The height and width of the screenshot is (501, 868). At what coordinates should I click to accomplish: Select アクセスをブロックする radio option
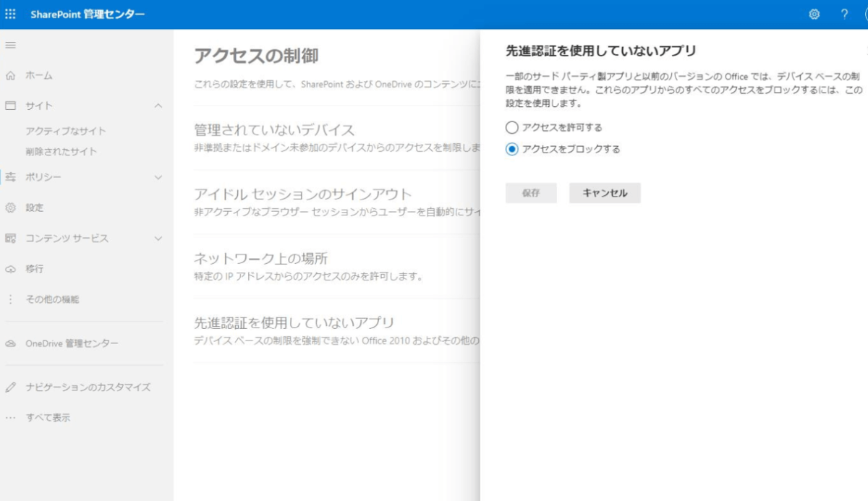pos(512,149)
